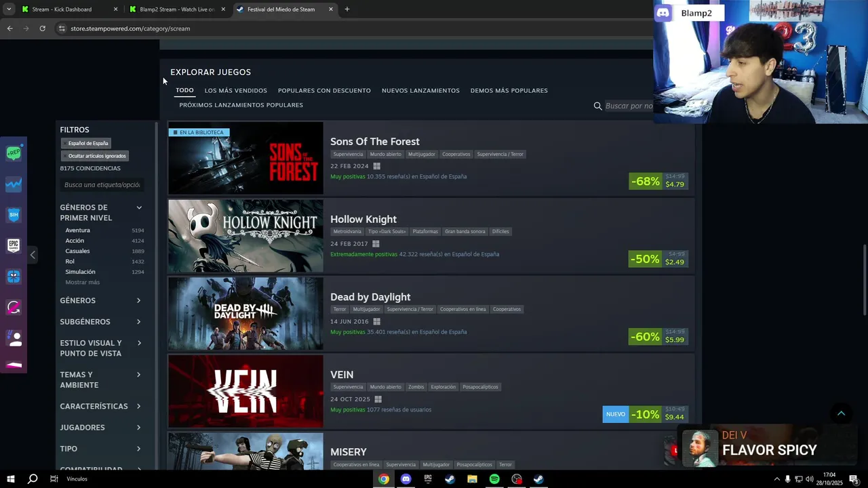Open the SIH extension icon in sidebar
This screenshot has height=488, width=868.
[14, 215]
